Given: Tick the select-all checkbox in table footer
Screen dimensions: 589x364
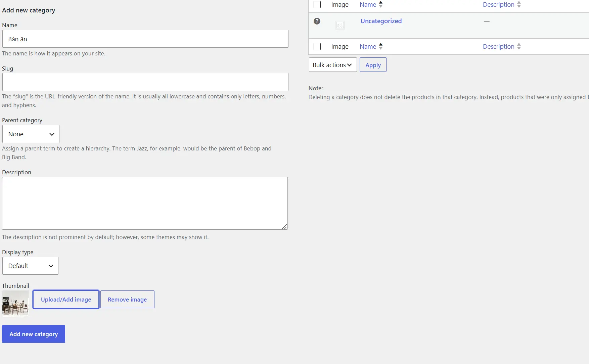Looking at the screenshot, I should click(x=317, y=46).
